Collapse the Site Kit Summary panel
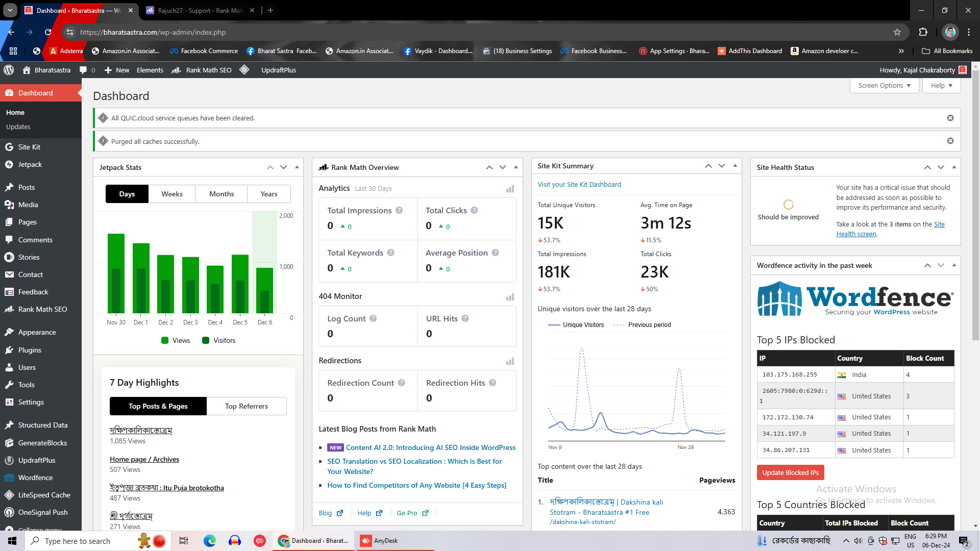Screen dimensions: 980x551 pyautogui.click(x=735, y=166)
